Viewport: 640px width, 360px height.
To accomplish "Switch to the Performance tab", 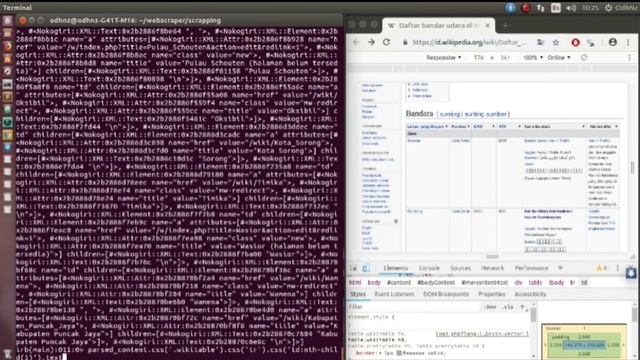I will (x=531, y=268).
